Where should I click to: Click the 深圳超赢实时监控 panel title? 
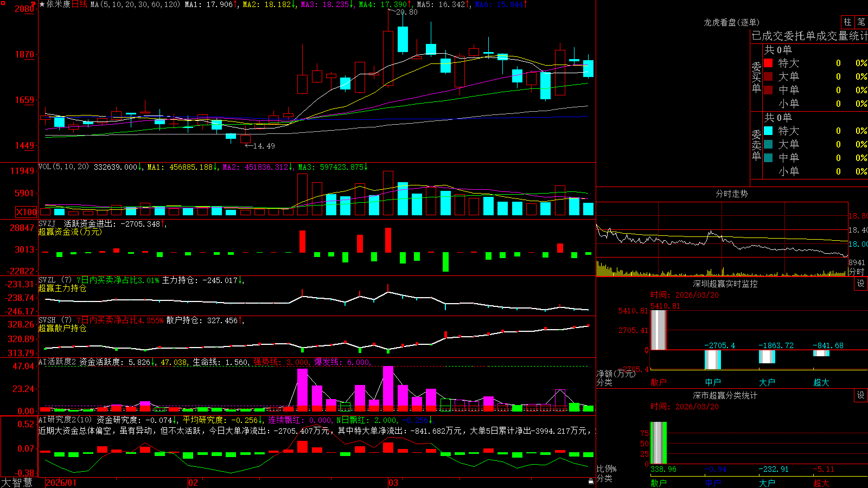[725, 284]
